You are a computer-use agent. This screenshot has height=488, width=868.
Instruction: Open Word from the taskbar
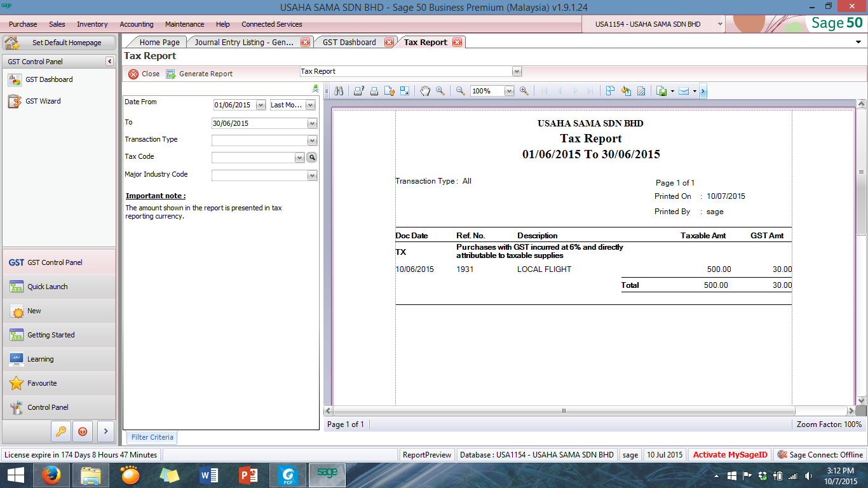[208, 475]
